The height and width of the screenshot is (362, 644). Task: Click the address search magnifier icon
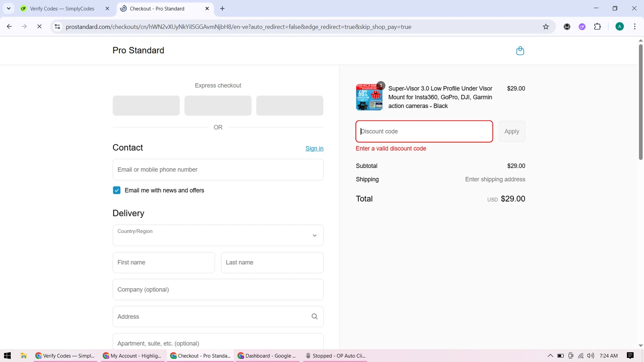point(314,317)
